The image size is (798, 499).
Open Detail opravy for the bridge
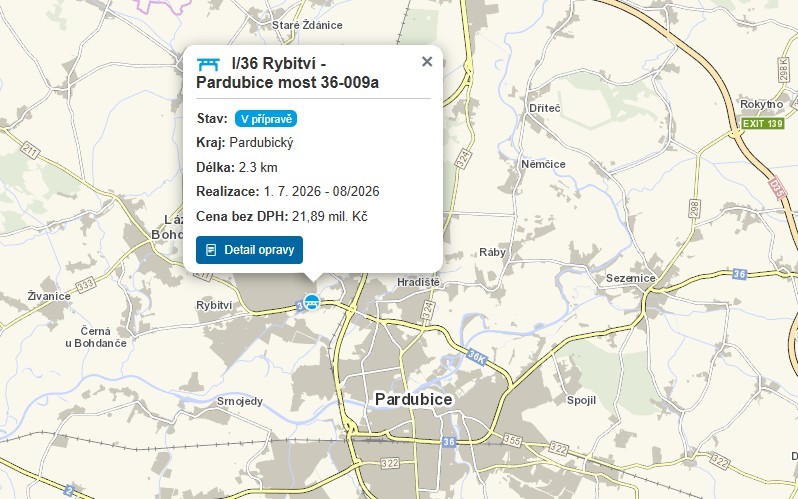[249, 250]
